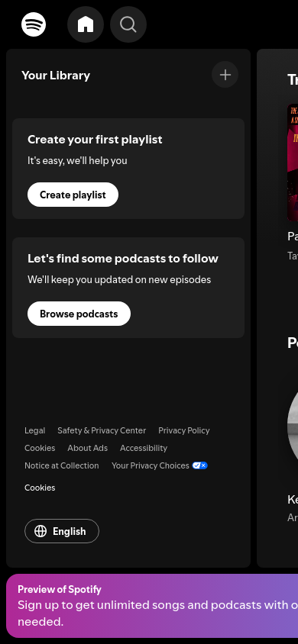Click 'It's easy, we'll help you' text

click(x=77, y=160)
